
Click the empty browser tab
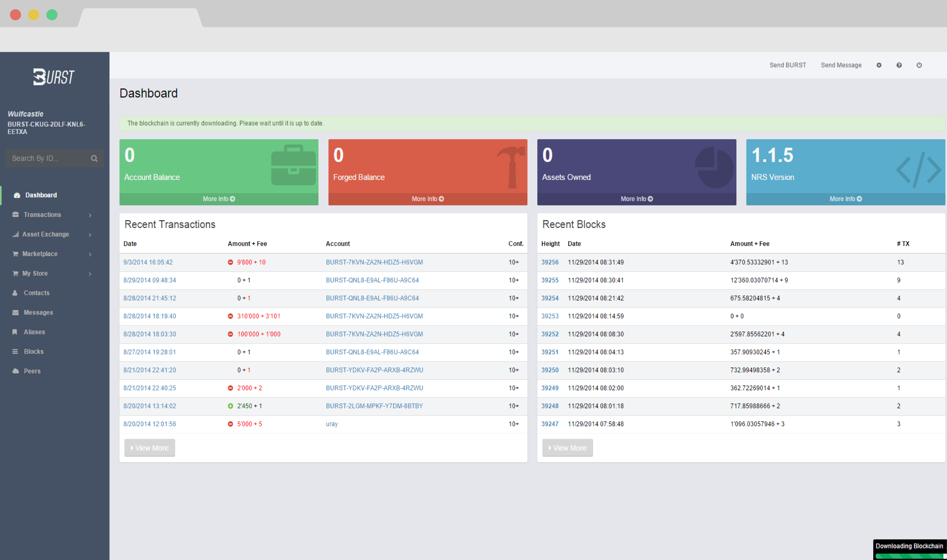click(140, 17)
